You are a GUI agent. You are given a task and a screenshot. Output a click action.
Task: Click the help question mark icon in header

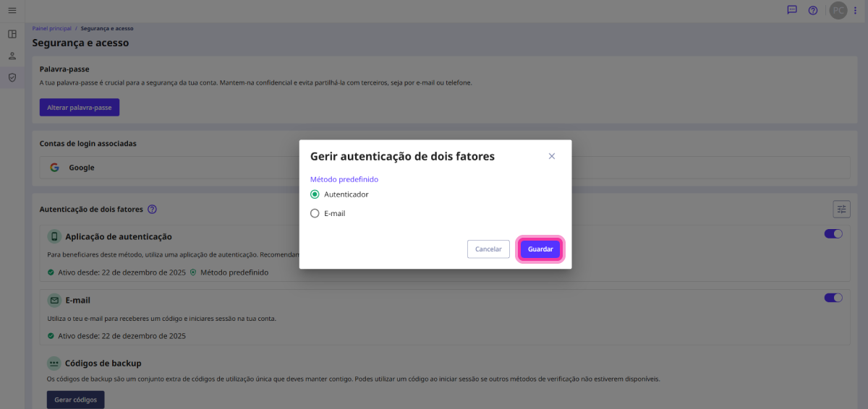[813, 10]
